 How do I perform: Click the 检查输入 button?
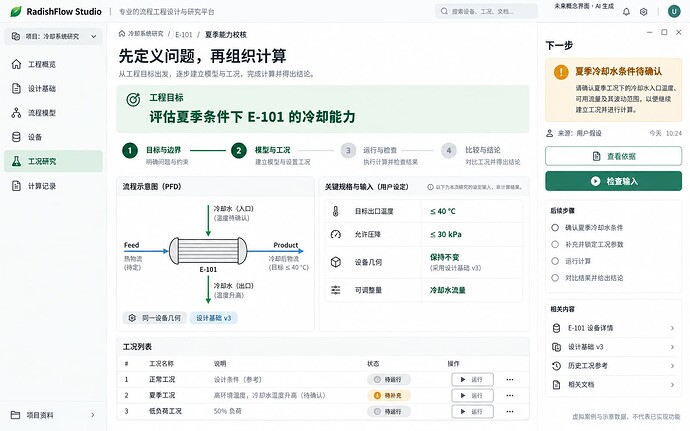(613, 181)
